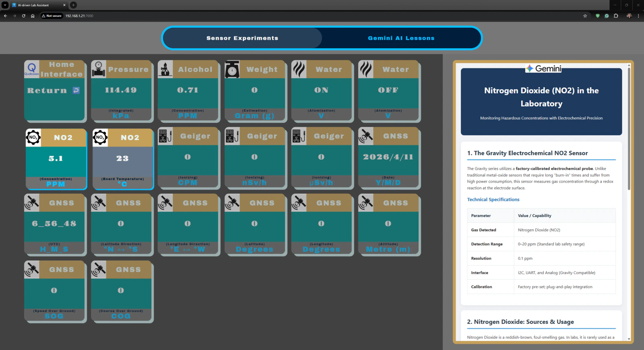Screen dimensions: 644x350
Task: Toggle the Water atomization ON card
Action: point(322,91)
